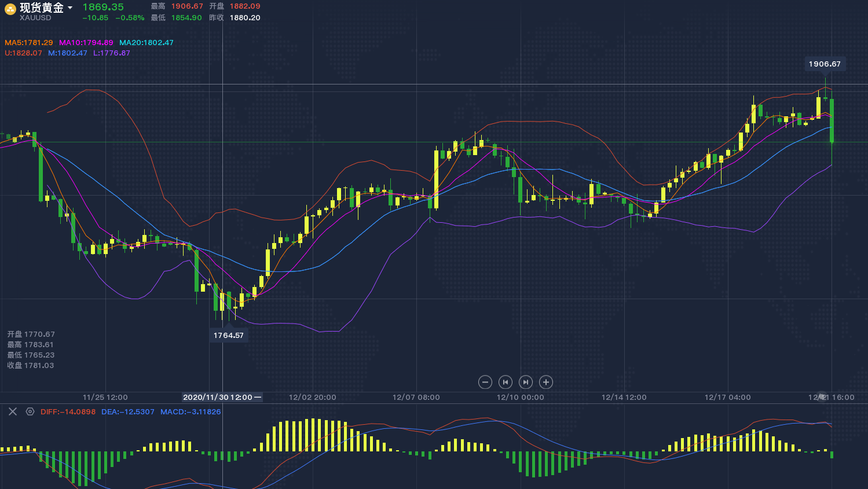Viewport: 868px width, 489px height.
Task: Click the 12/14 12:00 time axis label
Action: pos(624,398)
